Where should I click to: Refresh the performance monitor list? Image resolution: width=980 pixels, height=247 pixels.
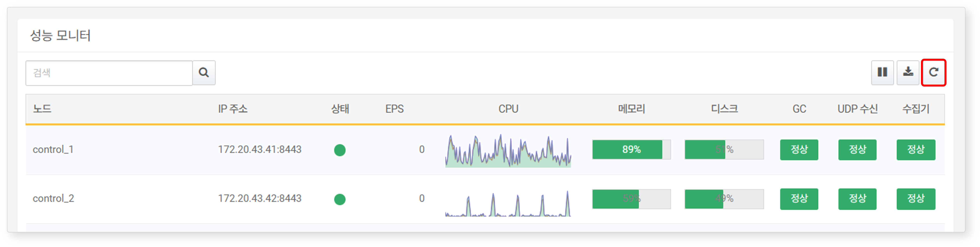[934, 73]
